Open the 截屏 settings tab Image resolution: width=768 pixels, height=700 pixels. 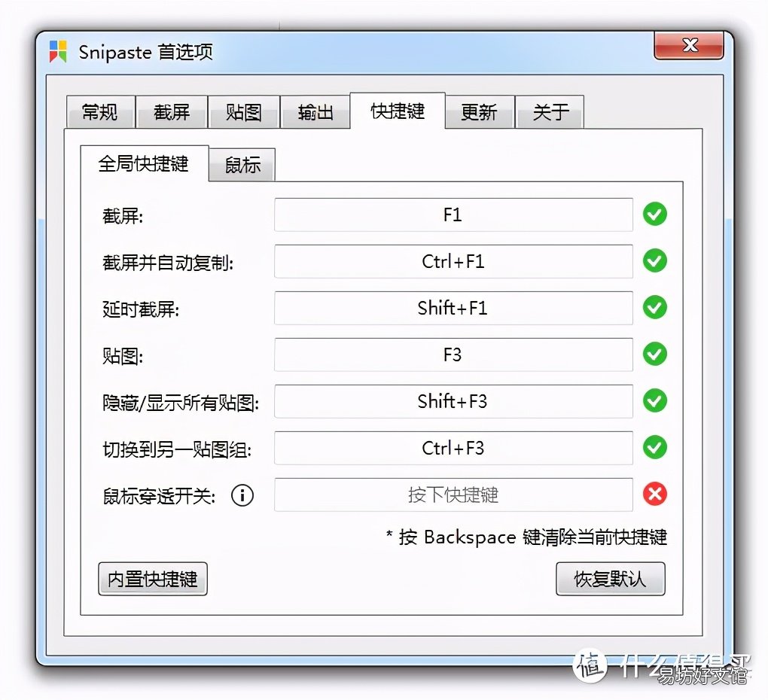172,112
